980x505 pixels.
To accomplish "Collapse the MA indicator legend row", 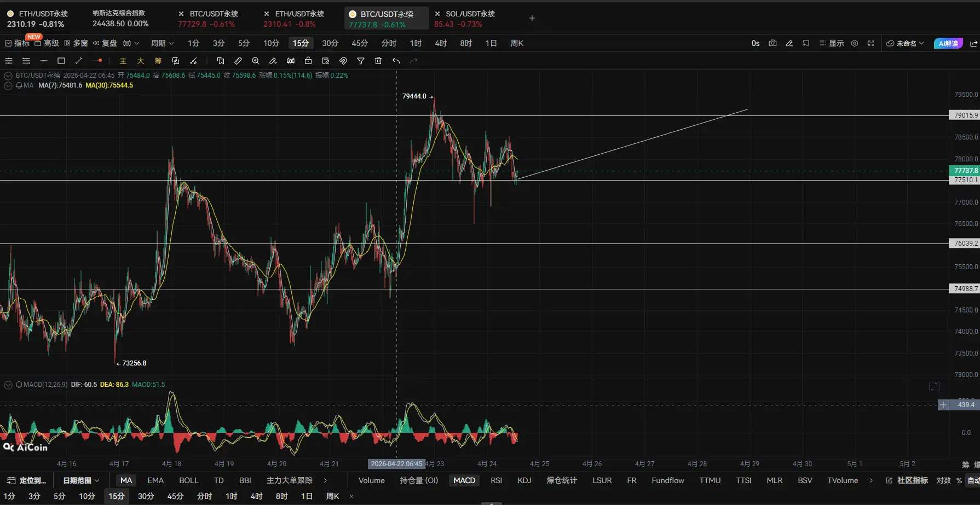I will (8, 85).
